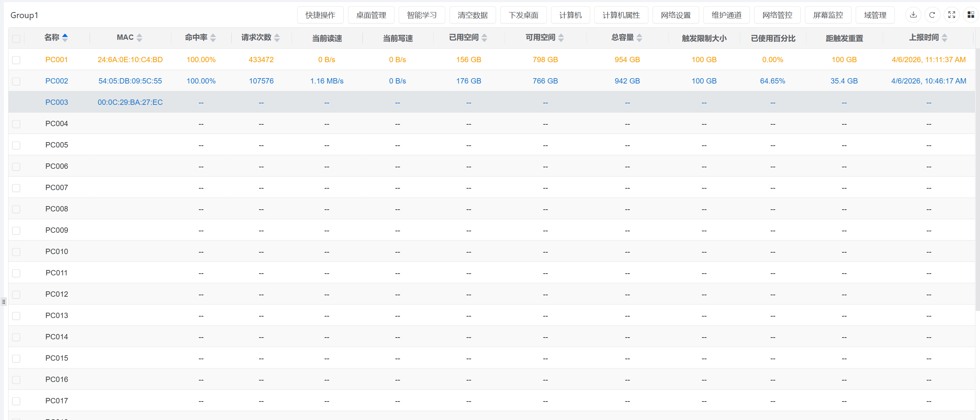
Task: Enter fullscreen with the expand arrows icon
Action: tap(952, 15)
